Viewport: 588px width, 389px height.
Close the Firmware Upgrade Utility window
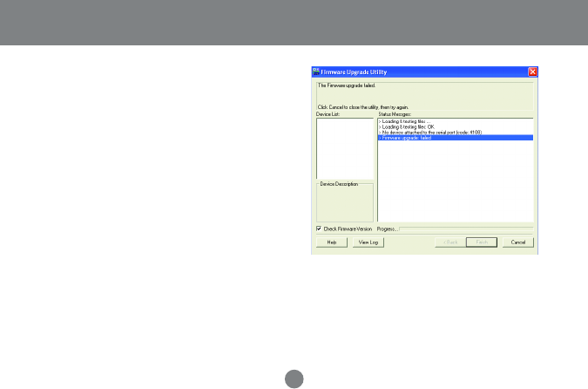pos(532,72)
